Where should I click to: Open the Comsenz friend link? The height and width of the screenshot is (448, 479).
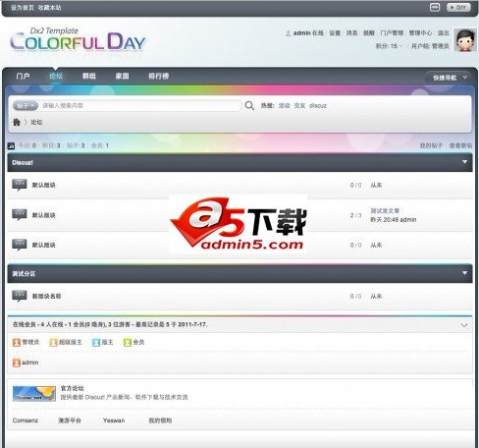coord(26,420)
